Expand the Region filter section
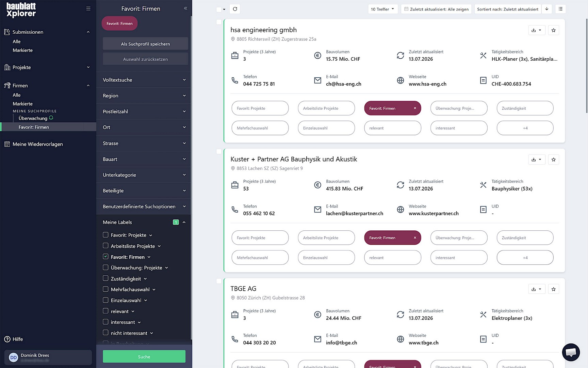Viewport: 588px width, 368px height. [144, 96]
